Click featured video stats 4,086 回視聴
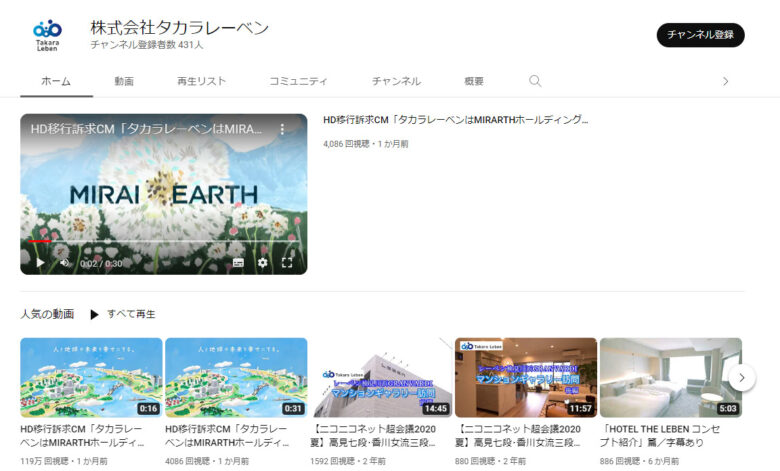Image resolution: width=780 pixels, height=471 pixels. (366, 144)
